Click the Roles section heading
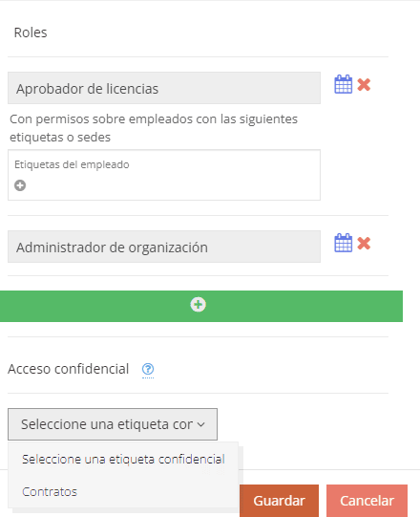This screenshot has width=420, height=517. point(31,32)
